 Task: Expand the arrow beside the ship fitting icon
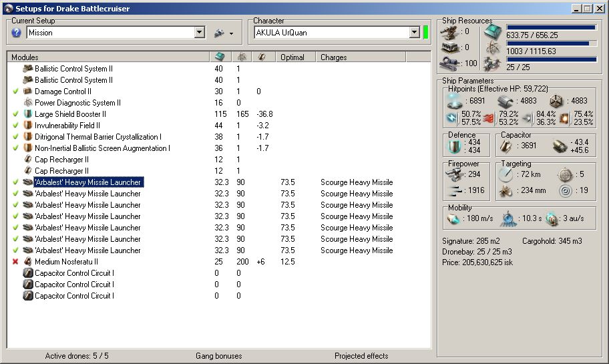[x=232, y=34]
